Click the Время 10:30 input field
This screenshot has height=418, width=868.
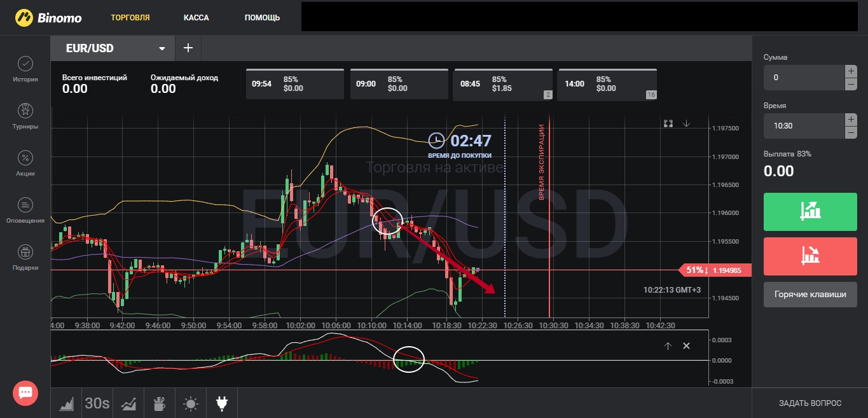[x=804, y=126]
